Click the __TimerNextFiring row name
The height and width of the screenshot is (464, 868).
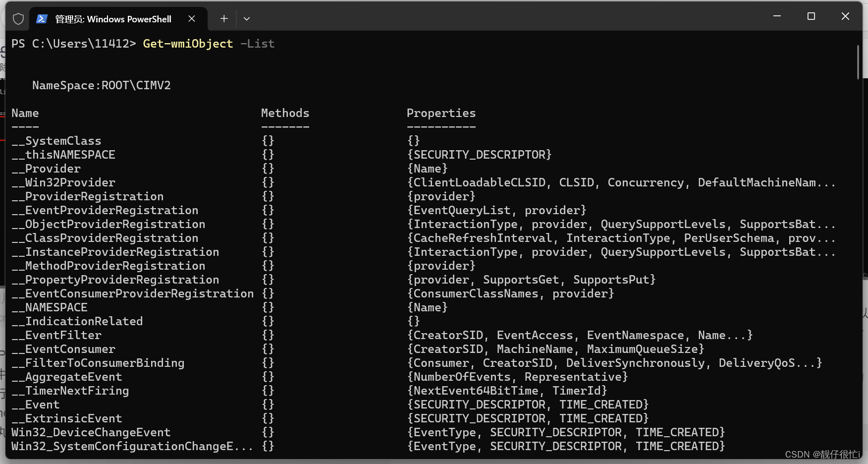click(70, 391)
